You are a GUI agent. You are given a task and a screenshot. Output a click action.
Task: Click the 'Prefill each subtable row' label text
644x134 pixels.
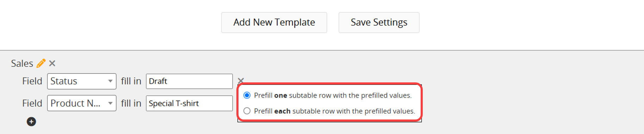(x=334, y=111)
